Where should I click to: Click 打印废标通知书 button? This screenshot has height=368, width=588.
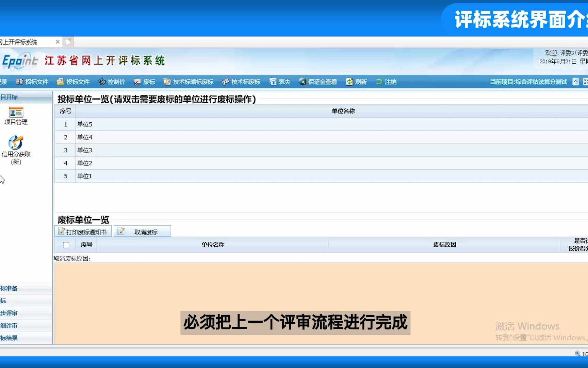point(83,232)
